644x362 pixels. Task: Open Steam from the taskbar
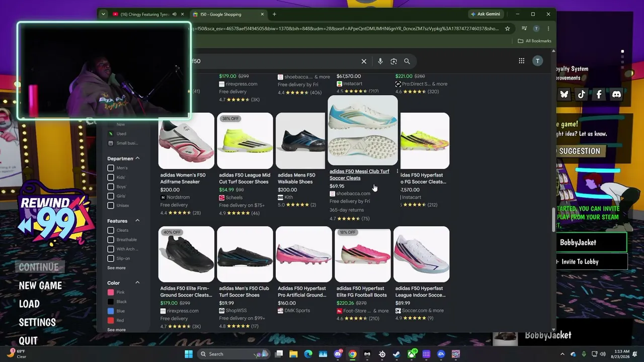point(397,354)
